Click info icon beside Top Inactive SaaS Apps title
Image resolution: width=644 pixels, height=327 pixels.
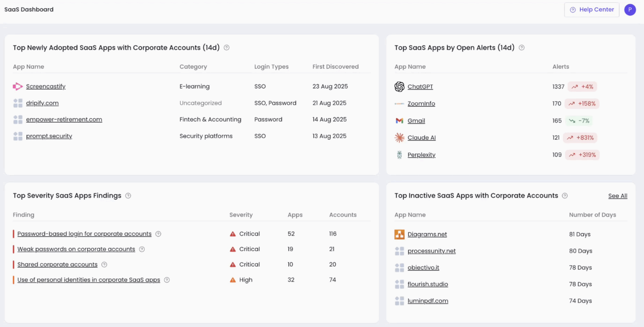pyautogui.click(x=565, y=196)
